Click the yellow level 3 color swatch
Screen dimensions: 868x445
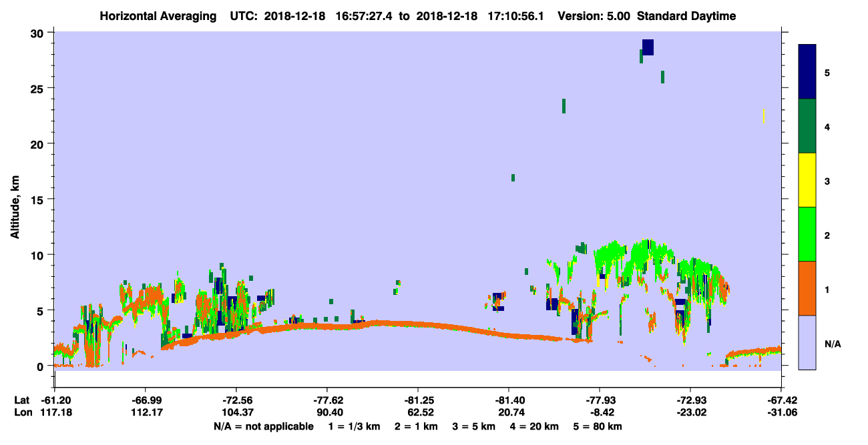pos(807,180)
